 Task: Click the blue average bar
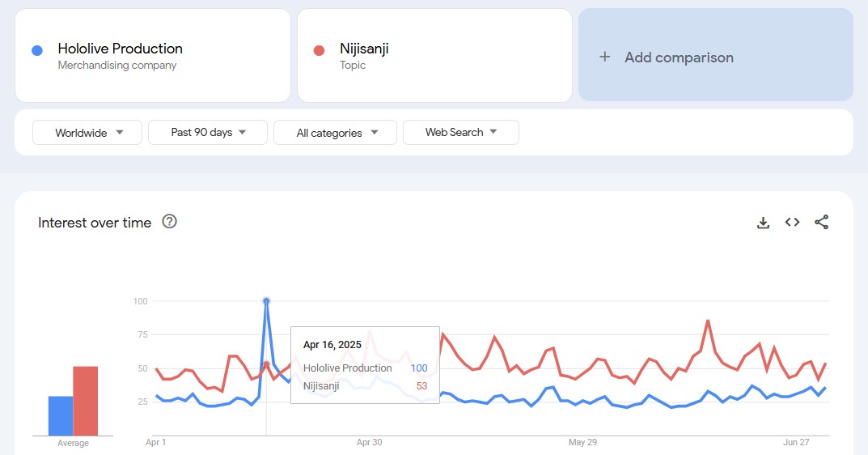point(61,415)
